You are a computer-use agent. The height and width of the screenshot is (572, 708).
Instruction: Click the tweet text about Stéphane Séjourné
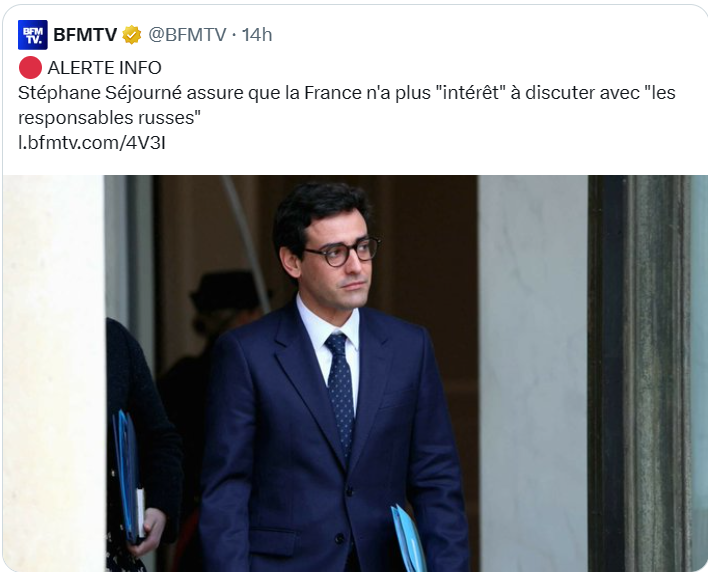[346, 105]
